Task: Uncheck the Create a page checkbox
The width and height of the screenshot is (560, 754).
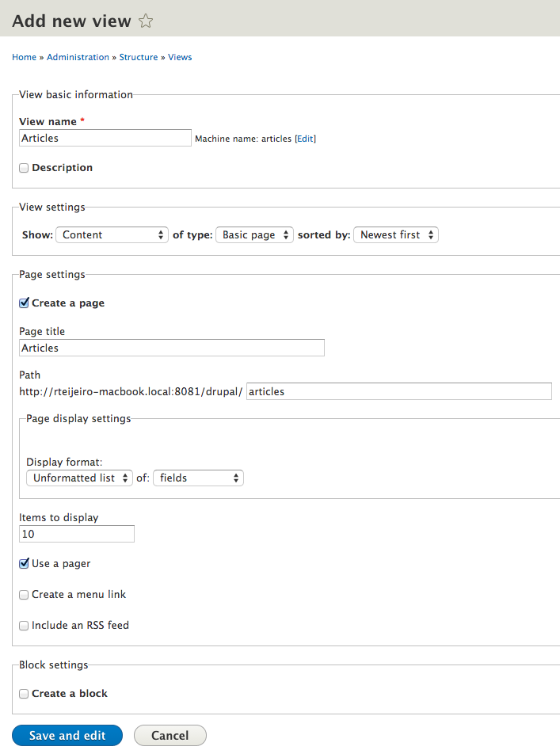Action: 24,303
